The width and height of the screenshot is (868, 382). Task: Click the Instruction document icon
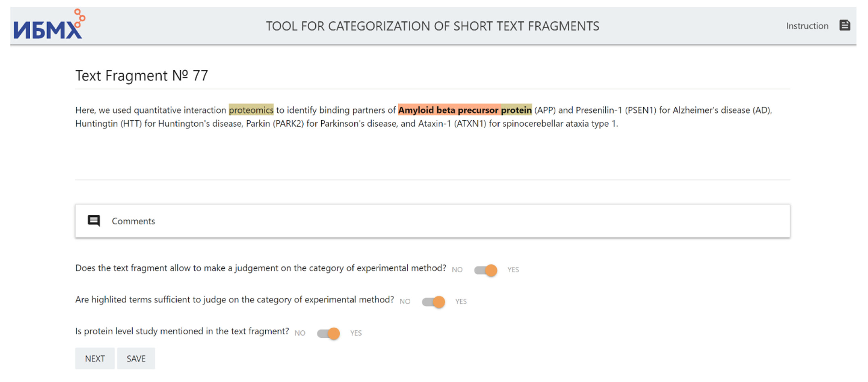(844, 25)
